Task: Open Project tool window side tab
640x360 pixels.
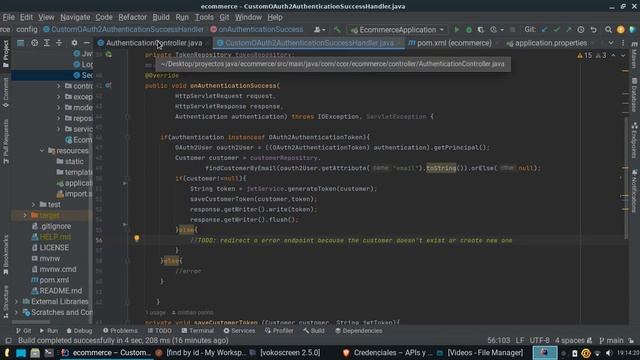Action: pyautogui.click(x=6, y=54)
